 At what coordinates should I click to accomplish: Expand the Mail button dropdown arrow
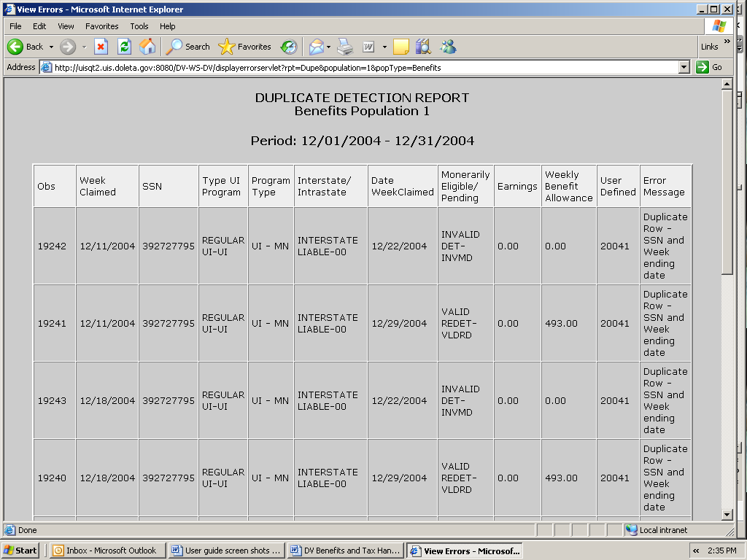pos(329,47)
